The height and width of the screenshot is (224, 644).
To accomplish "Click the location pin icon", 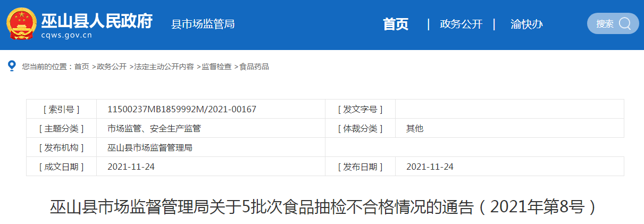I will click(12, 66).
